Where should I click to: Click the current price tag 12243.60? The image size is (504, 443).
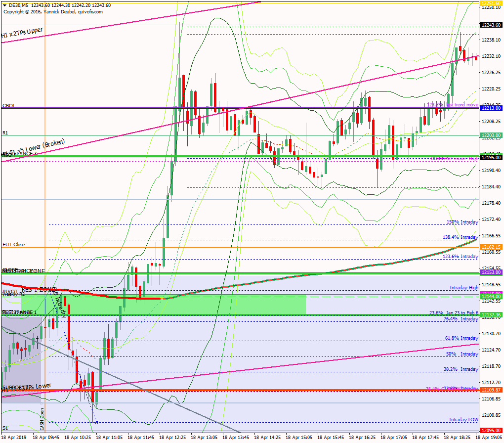coord(491,25)
